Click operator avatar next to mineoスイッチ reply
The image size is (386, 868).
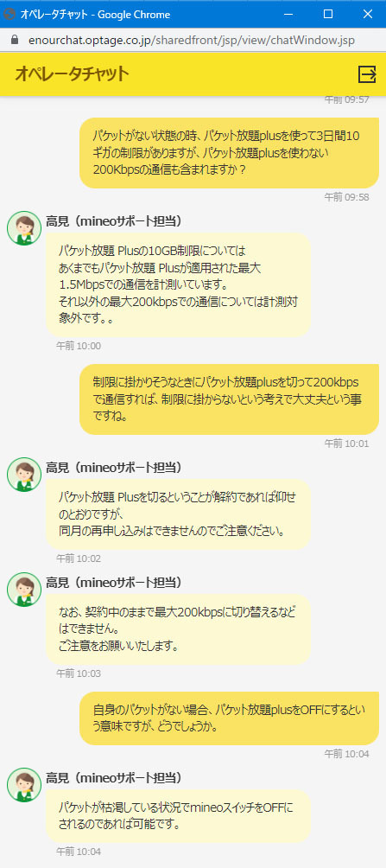click(24, 784)
